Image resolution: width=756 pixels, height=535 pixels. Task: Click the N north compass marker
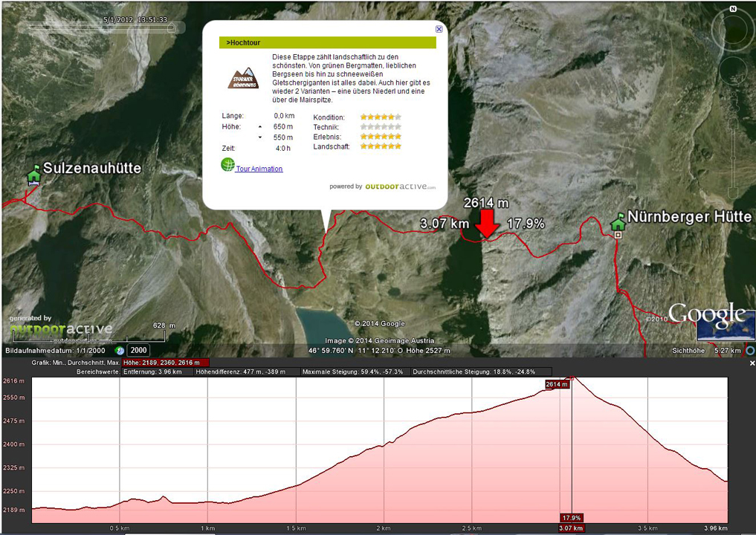732,9
